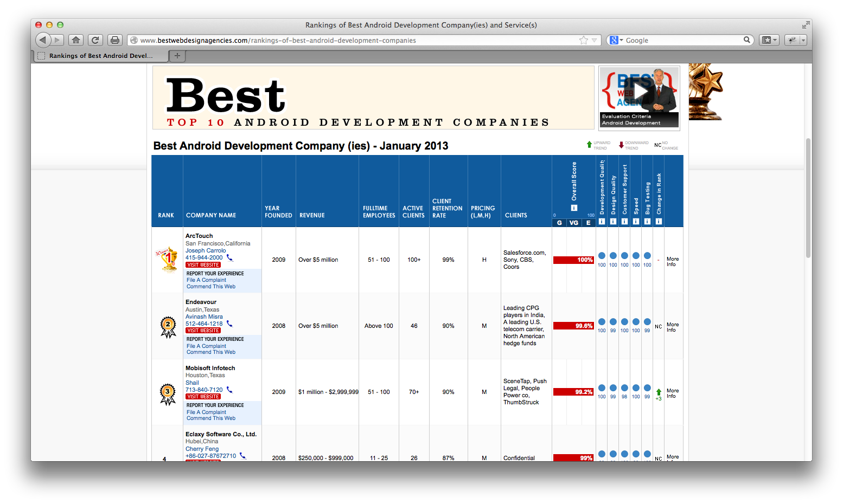Click Commend This Web under ArcTouch
Viewport: 843px width, 504px height.
[211, 287]
